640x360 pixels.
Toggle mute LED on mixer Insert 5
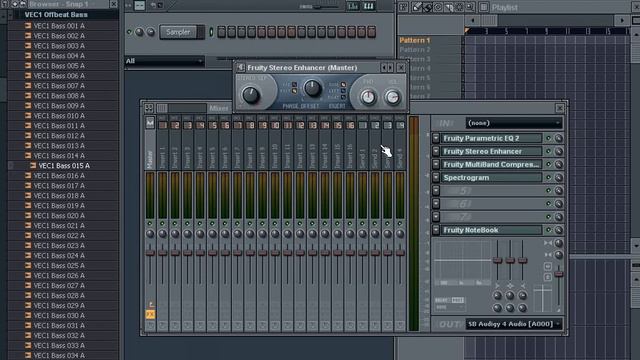(x=212, y=224)
